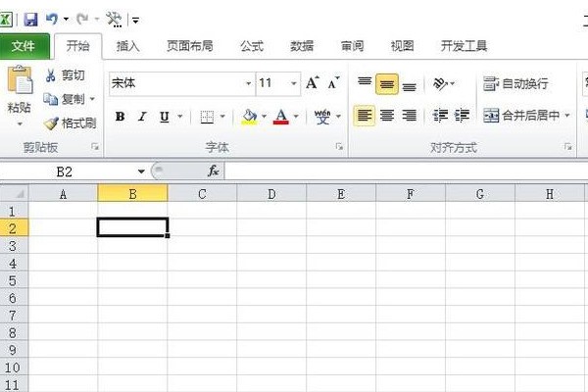This screenshot has height=392, width=588.
Task: Open the Name Box dropdown arrow
Action: [x=141, y=171]
